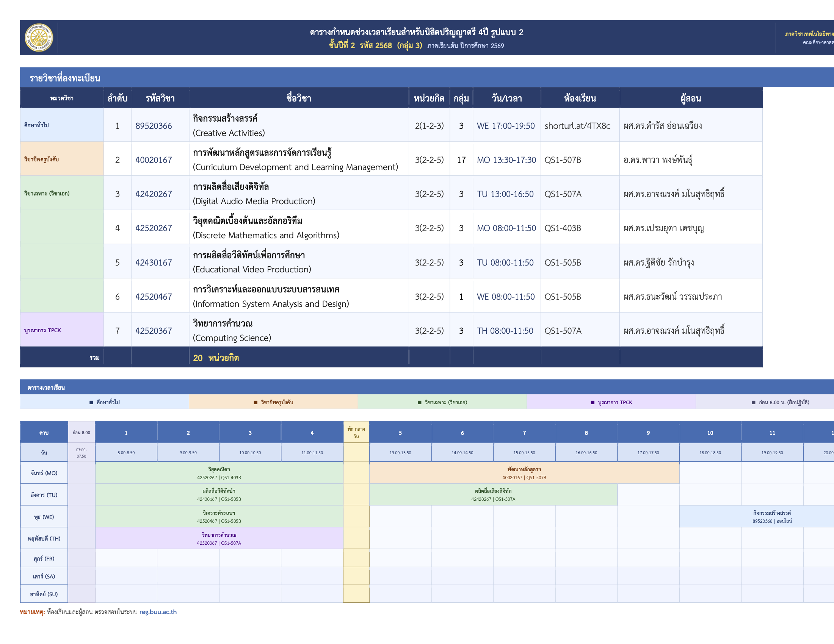Click Curriculum Development and Learning Management title

click(295, 167)
